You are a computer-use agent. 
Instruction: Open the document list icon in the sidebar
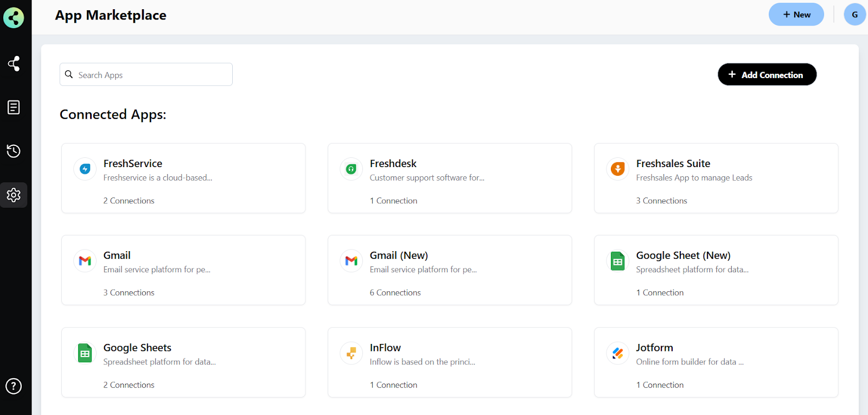point(14,107)
